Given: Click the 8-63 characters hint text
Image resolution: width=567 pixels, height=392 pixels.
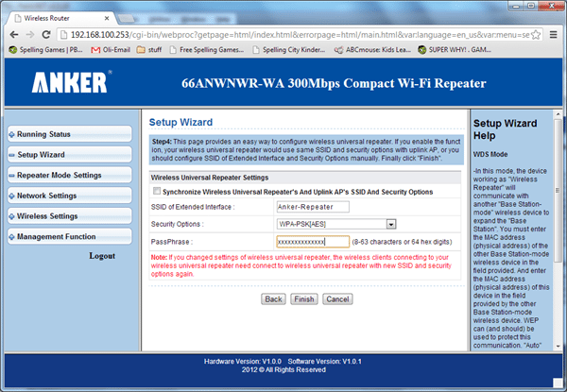Looking at the screenshot, I should click(x=402, y=242).
